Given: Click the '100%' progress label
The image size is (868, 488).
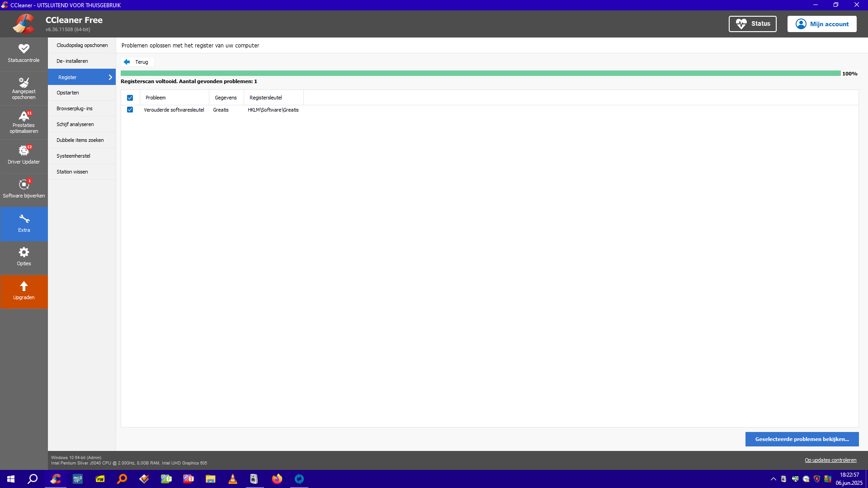Looking at the screenshot, I should 849,74.
